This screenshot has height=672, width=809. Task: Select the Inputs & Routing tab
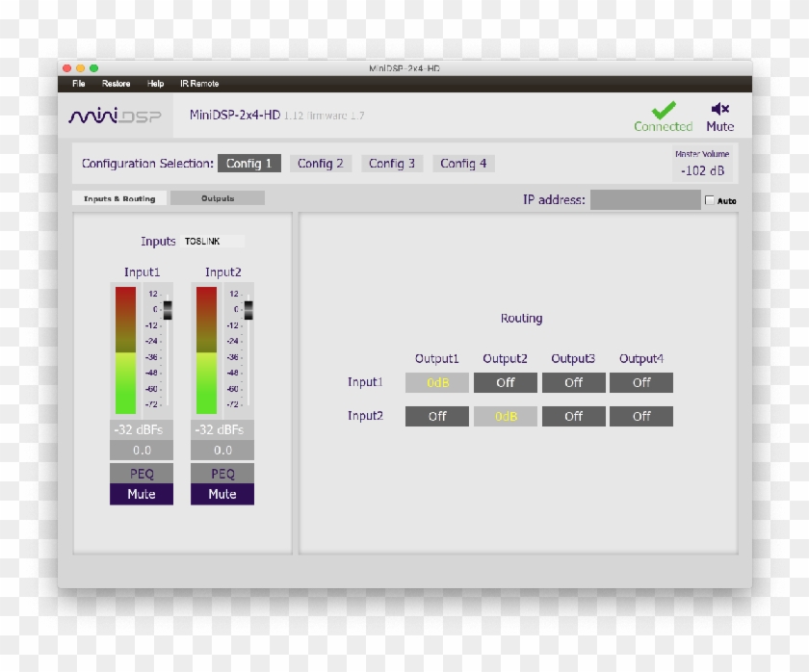119,198
